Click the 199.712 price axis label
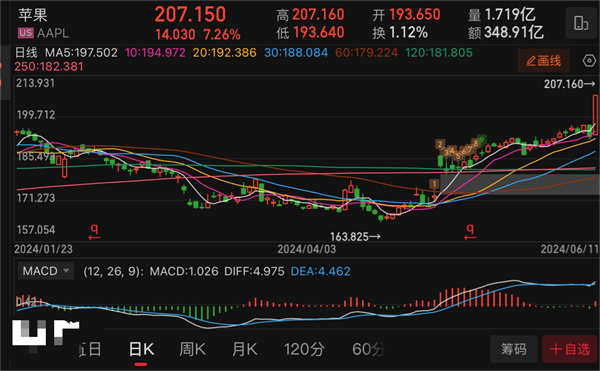The width and height of the screenshot is (600, 371). point(36,115)
